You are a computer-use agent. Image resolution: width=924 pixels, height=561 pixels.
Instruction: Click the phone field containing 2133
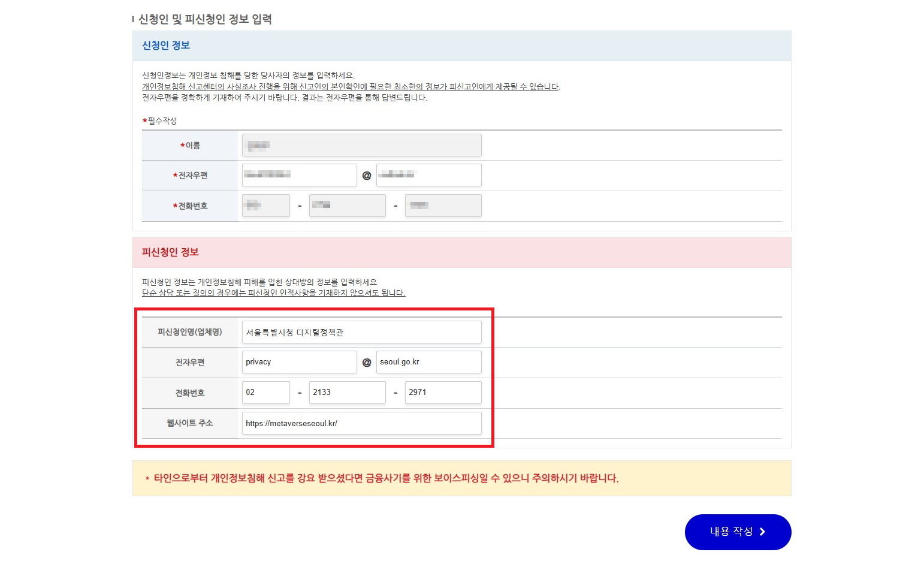pos(348,393)
